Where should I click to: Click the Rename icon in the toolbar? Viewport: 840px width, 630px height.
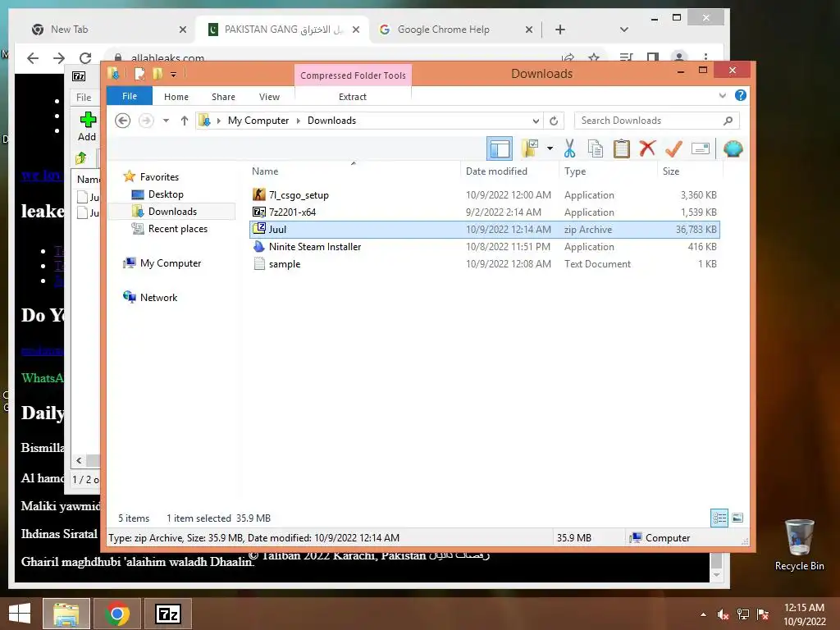(x=701, y=148)
